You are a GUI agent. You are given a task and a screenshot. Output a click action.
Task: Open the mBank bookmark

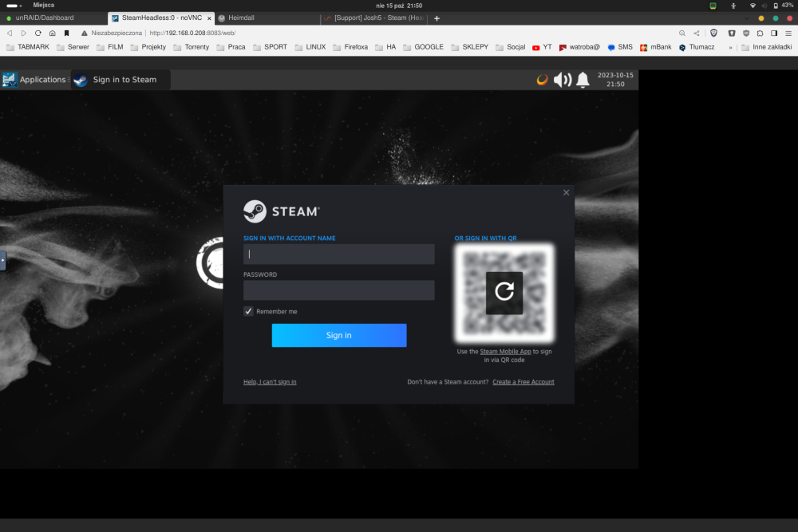[x=656, y=47]
